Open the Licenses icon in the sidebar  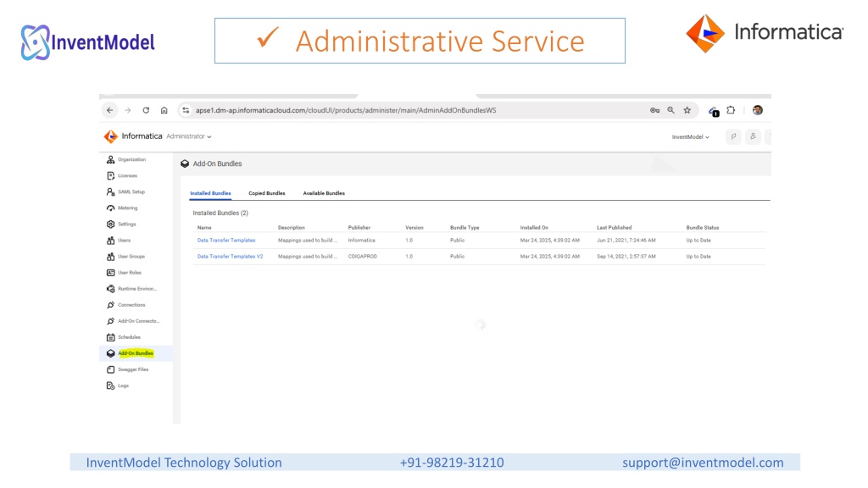[x=111, y=175]
